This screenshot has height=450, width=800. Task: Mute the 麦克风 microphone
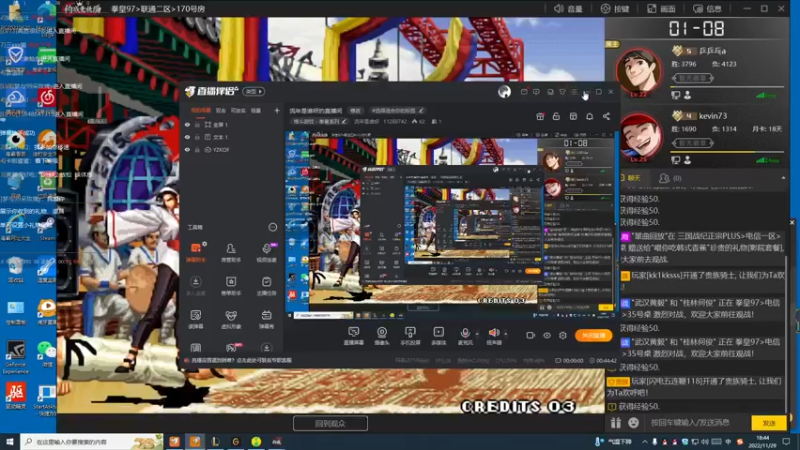coord(465,336)
